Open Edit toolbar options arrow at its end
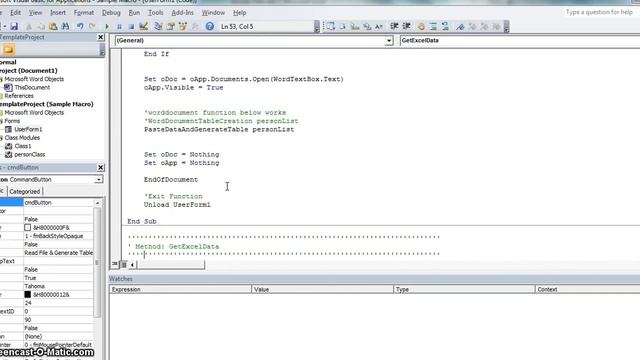The width and height of the screenshot is (640, 360). (507, 27)
